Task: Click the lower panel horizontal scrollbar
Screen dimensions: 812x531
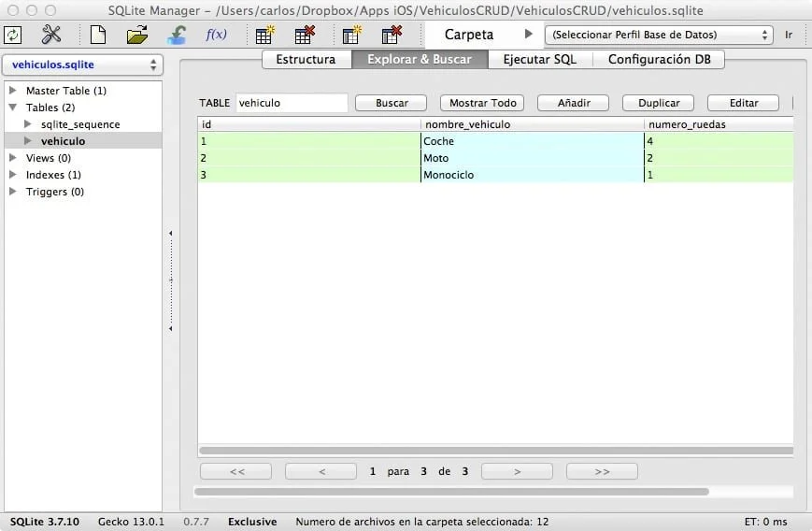Action: coord(451,491)
